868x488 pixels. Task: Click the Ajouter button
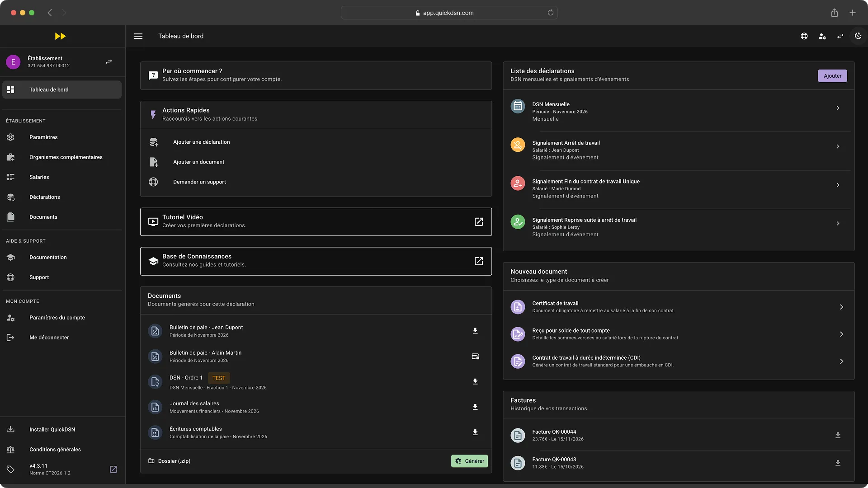832,75
